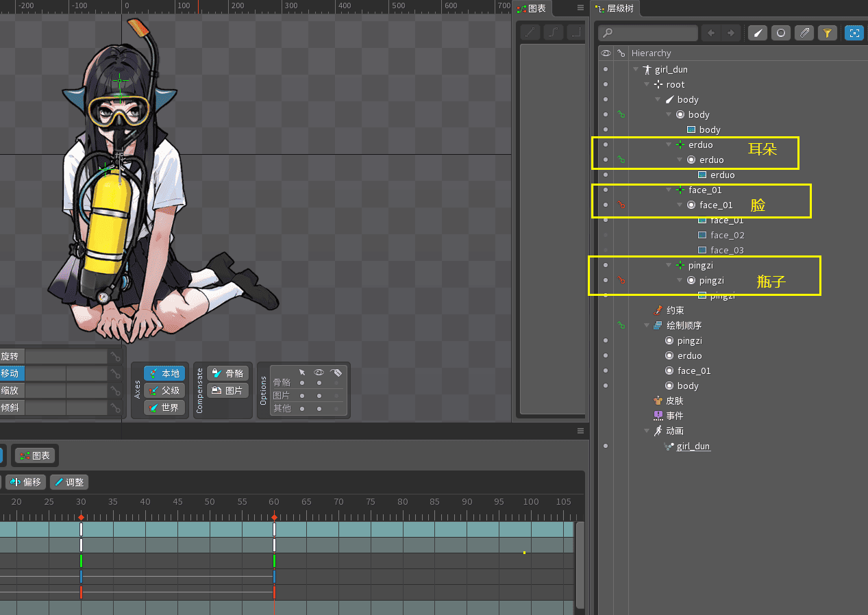
Task: Collapse the root bone node arrow
Action: point(647,85)
